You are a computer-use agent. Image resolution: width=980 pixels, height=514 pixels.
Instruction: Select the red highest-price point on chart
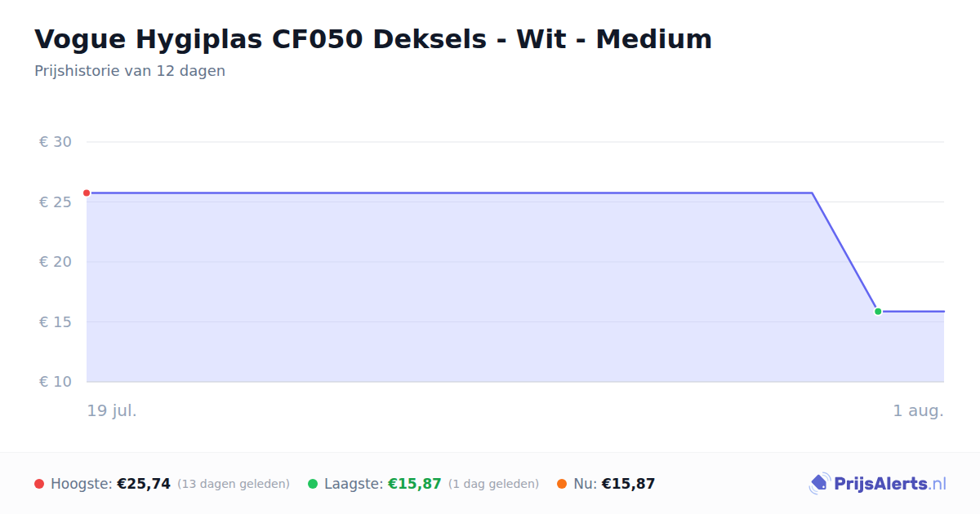(87, 193)
